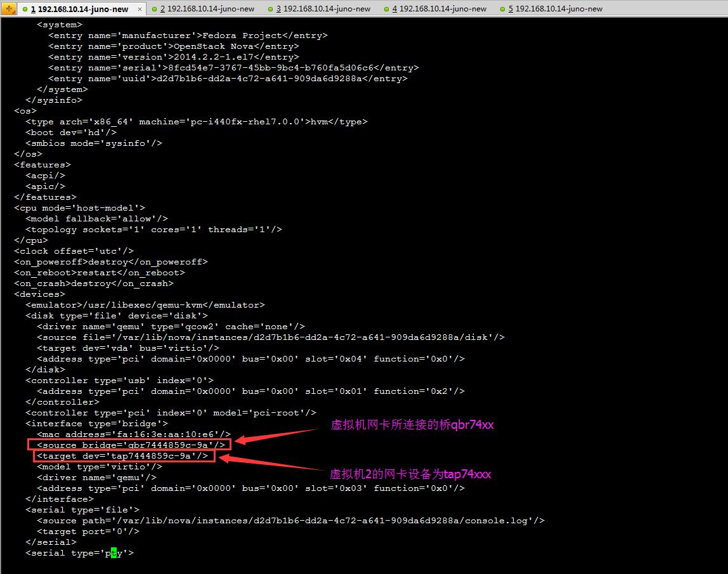
Task: Click the green terminal cursor in serial type line
Action: [x=114, y=553]
